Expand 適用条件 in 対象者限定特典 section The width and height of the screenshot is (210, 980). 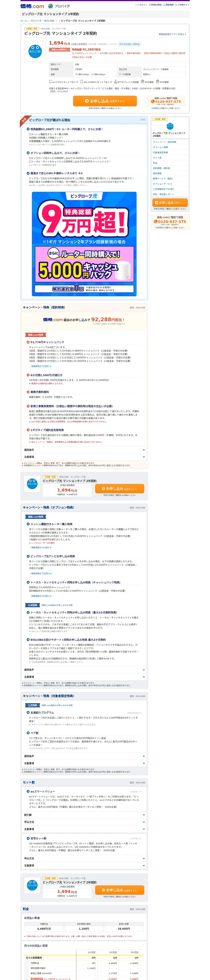(84, 756)
